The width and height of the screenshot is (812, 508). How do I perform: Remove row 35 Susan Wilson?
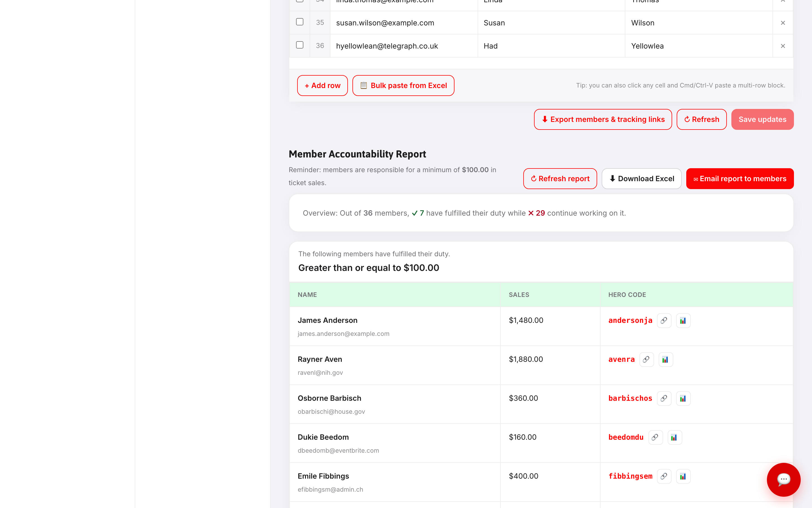coord(783,23)
